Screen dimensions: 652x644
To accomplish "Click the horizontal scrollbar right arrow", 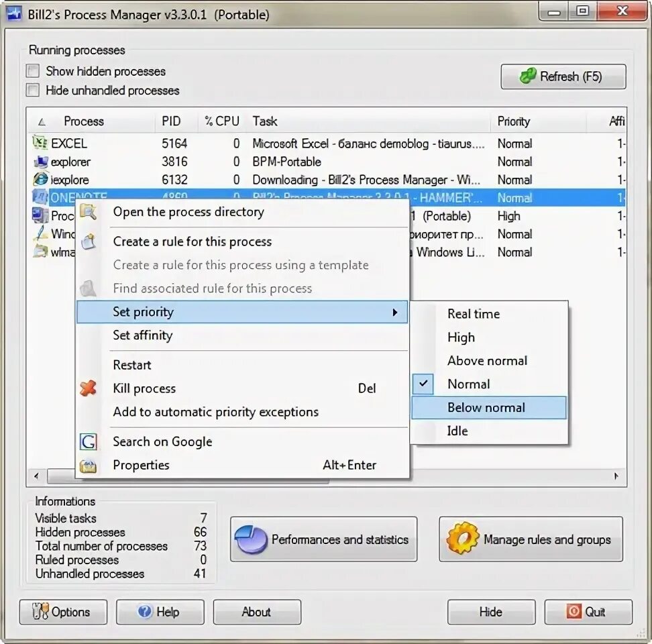I will [616, 476].
